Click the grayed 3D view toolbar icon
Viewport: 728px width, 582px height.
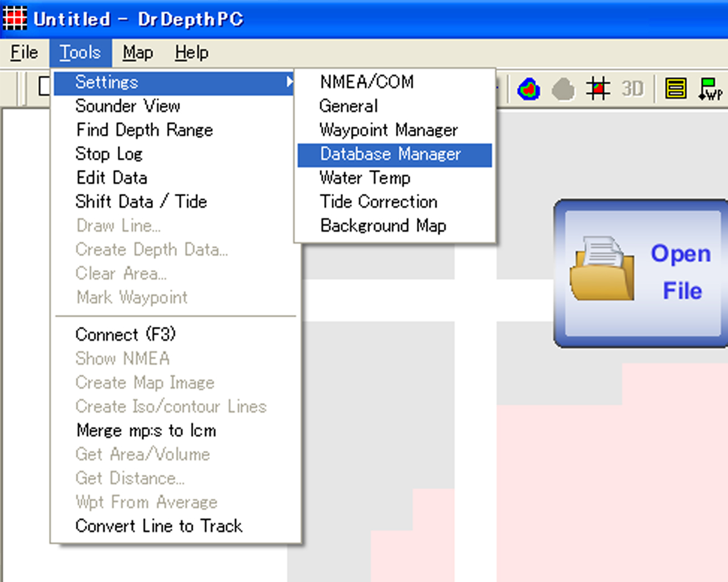click(632, 89)
